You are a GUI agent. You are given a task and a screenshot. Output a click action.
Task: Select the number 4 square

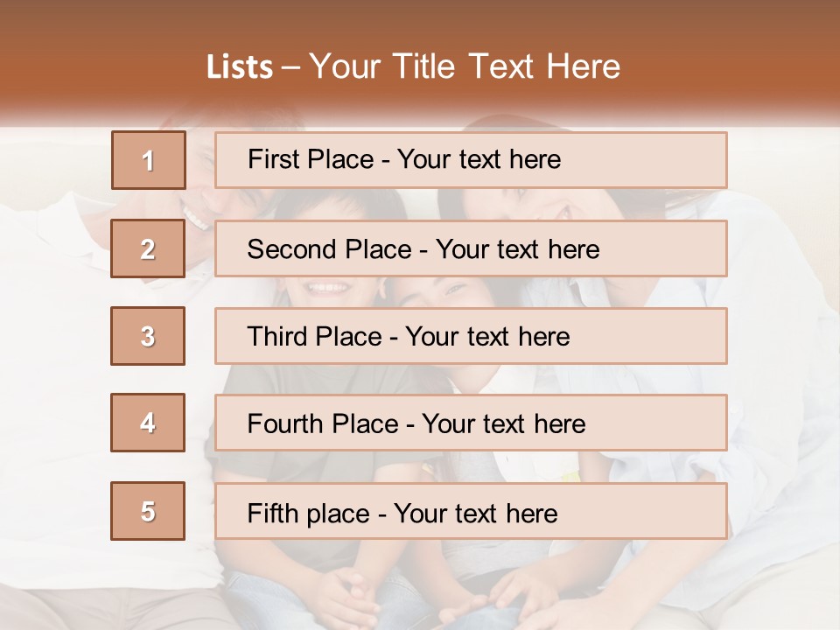148,423
